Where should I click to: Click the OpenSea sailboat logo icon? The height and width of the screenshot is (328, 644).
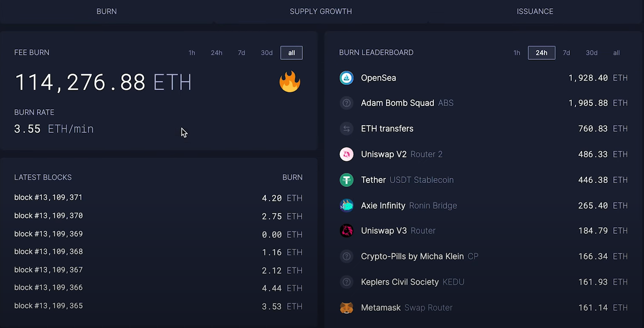[x=346, y=78]
